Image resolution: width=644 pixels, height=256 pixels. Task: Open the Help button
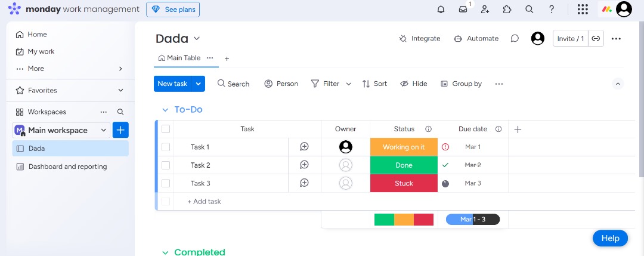click(610, 238)
